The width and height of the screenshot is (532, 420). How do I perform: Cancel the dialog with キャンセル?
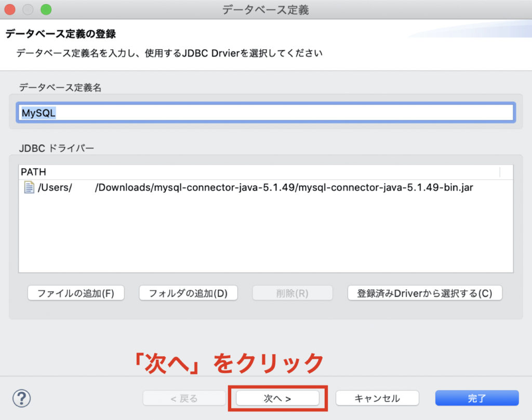pyautogui.click(x=377, y=398)
